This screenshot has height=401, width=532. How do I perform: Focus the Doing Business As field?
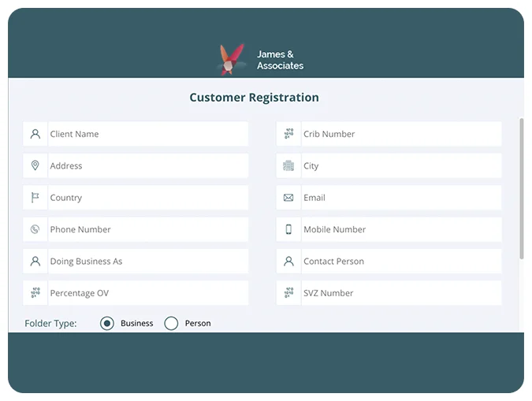[x=148, y=262]
